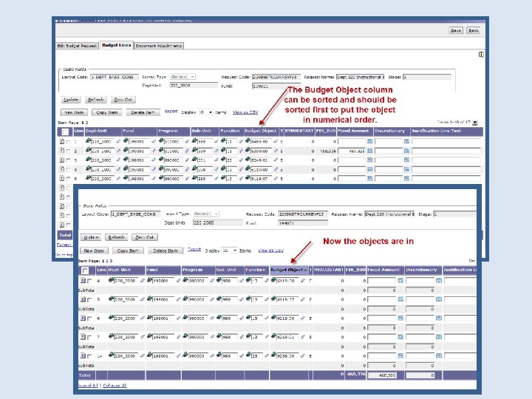The height and width of the screenshot is (399, 532).
Task: Click Function lookup binoculars on upper line 5
Action: (223, 178)
